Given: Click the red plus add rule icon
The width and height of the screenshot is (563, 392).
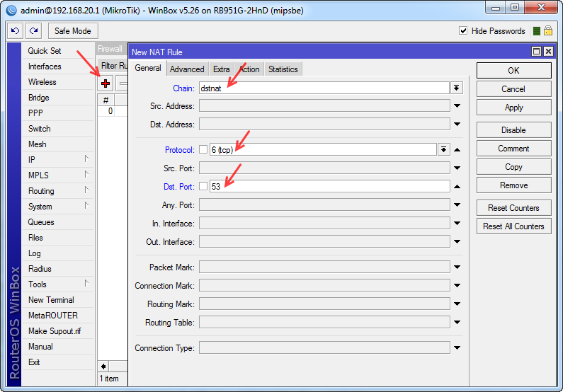Looking at the screenshot, I should click(106, 83).
